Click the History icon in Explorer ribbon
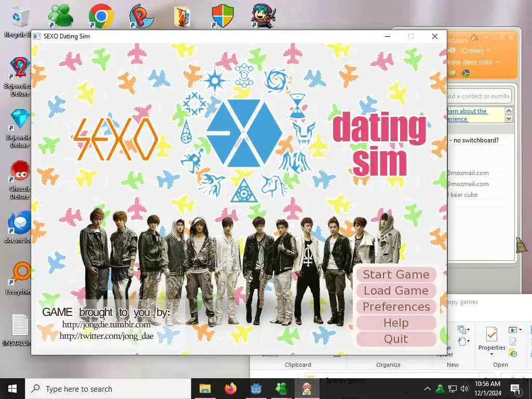Image resolution: width=532 pixels, height=399 pixels. [x=513, y=353]
